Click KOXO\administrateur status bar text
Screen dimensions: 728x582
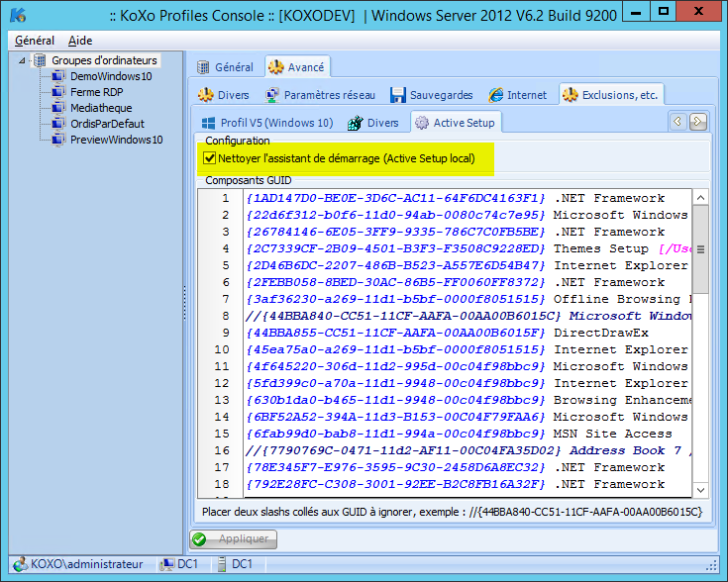(87, 564)
